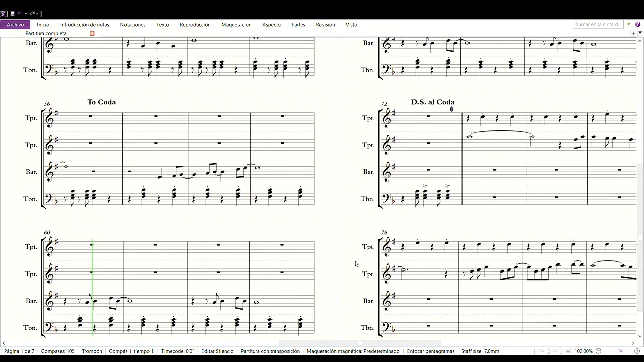Click the 102.00% zoom percentage
Screen dimensions: 644x362
click(x=584, y=351)
